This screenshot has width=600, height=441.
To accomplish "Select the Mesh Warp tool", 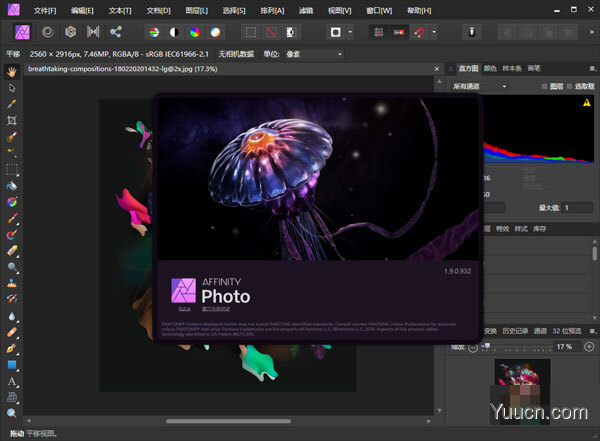I will pos(12,397).
